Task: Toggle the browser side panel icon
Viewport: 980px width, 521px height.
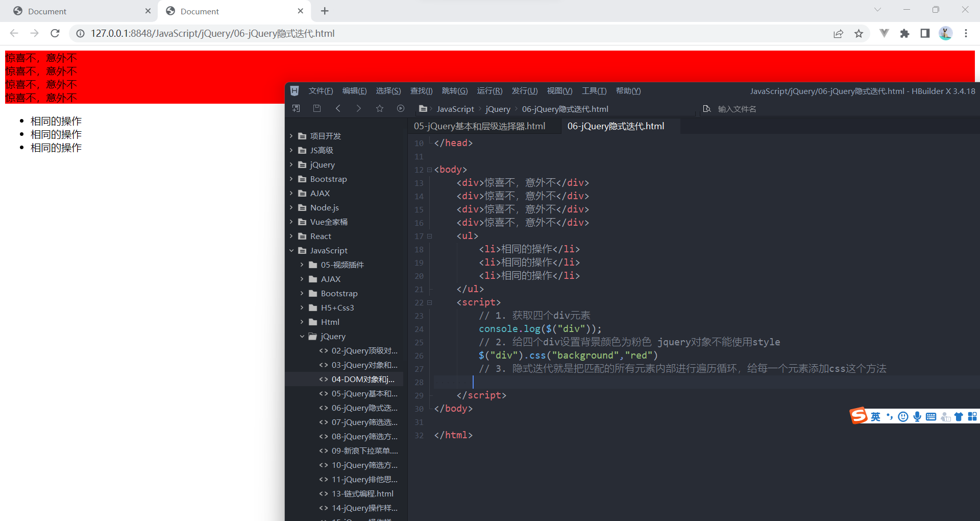Action: pos(925,33)
